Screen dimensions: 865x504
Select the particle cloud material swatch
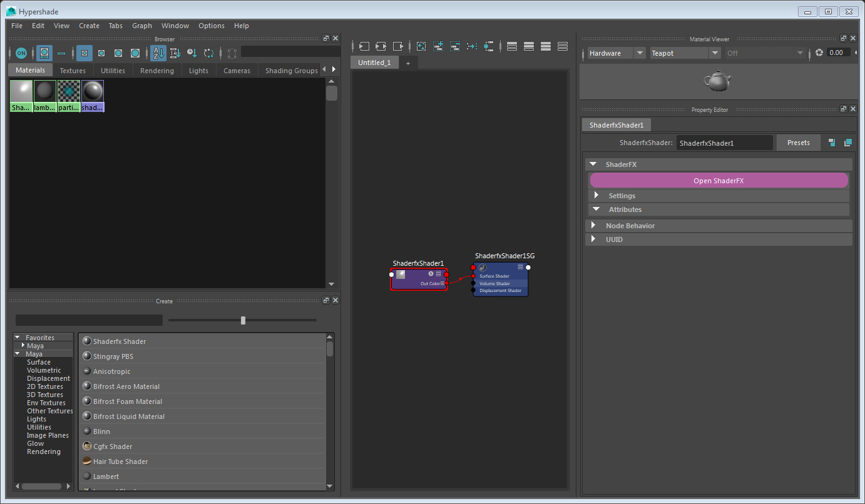coord(68,96)
